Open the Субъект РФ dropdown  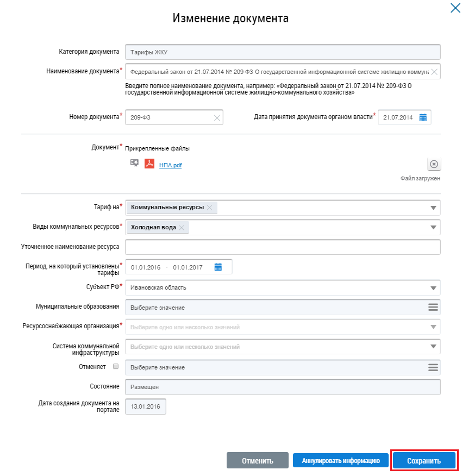(x=433, y=288)
